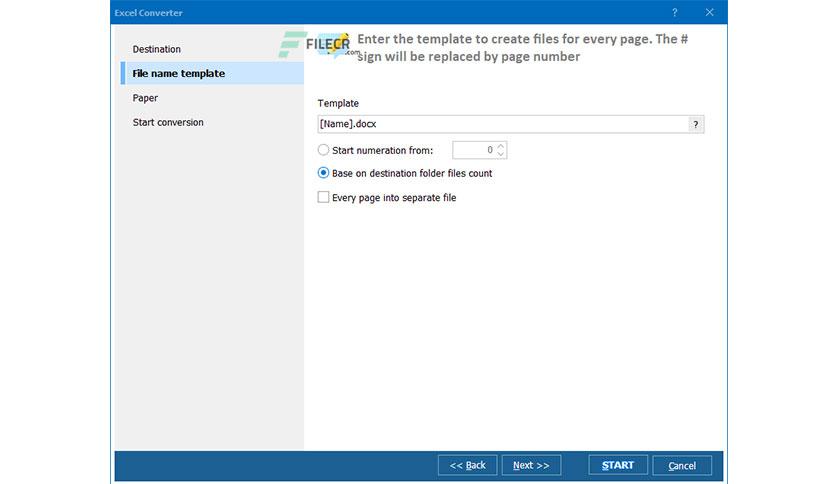Decrease numeration value with down arrow
This screenshot has width=836, height=484.
(501, 155)
